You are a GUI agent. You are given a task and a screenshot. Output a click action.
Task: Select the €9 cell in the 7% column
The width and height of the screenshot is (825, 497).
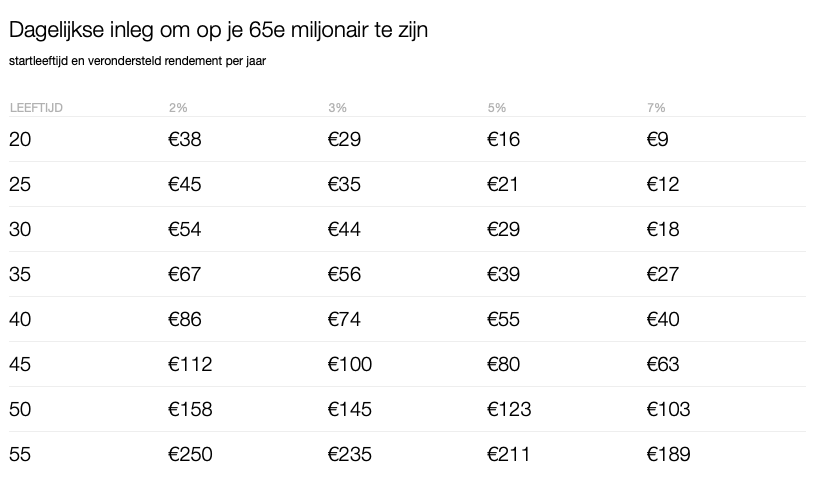click(x=658, y=140)
